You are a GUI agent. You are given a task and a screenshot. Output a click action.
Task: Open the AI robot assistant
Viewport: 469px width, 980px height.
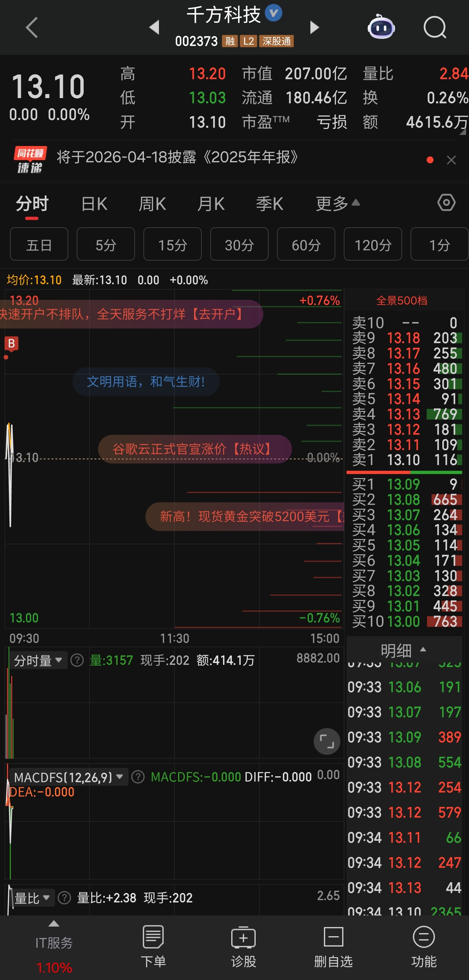[381, 27]
